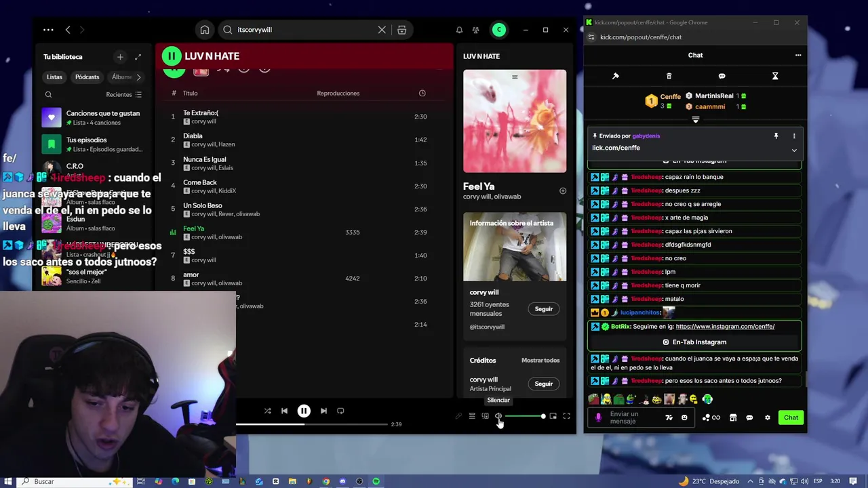Image resolution: width=868 pixels, height=488 pixels.
Task: Adjust the Spotify volume slider
Action: click(524, 416)
